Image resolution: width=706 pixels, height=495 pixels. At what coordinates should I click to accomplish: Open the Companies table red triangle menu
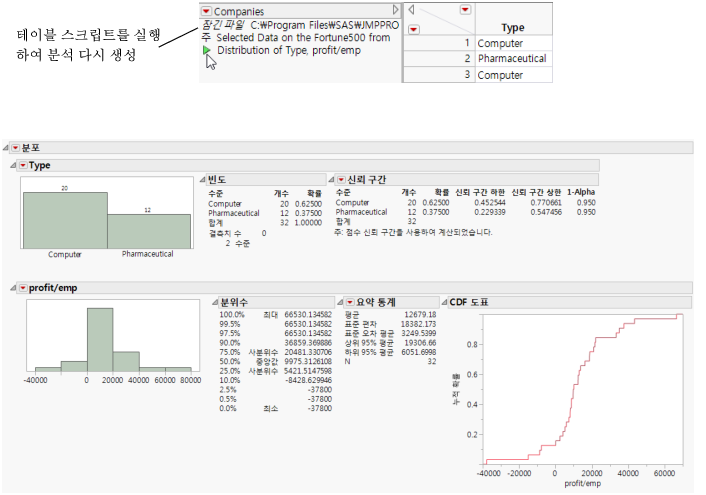tap(207, 10)
